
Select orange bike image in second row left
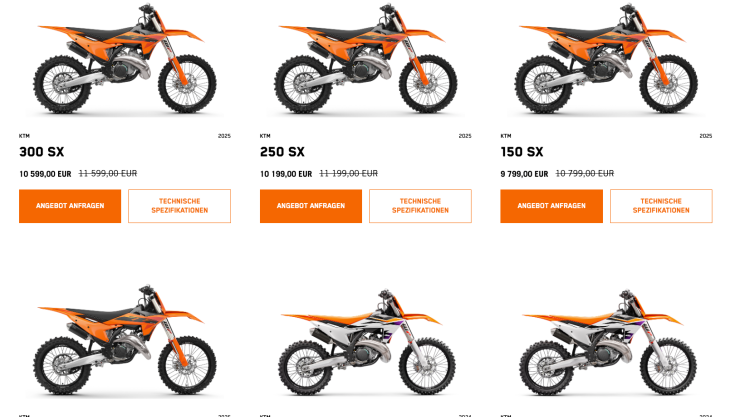tap(125, 340)
